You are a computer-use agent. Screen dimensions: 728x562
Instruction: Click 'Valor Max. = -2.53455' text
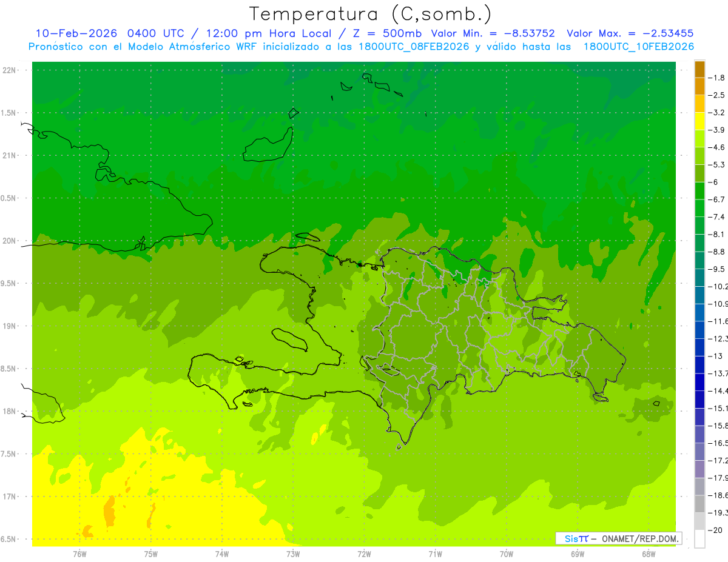(x=630, y=33)
